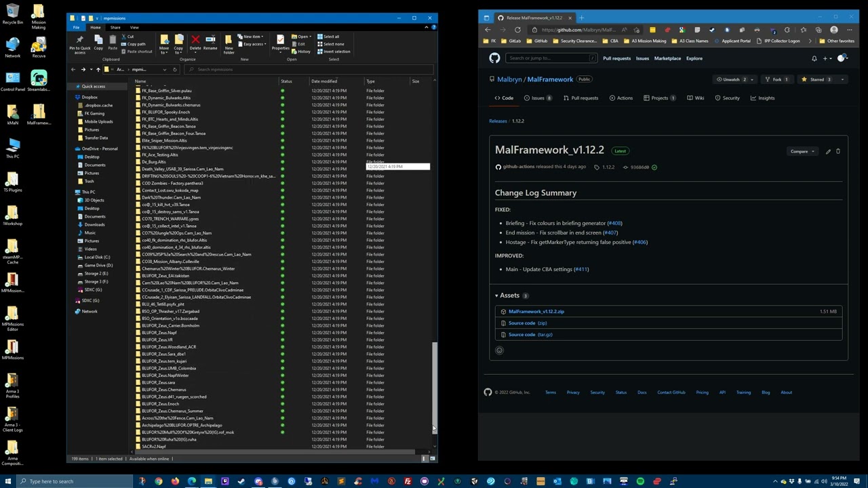
Task: Click Select all in the ribbon
Action: 328,37
